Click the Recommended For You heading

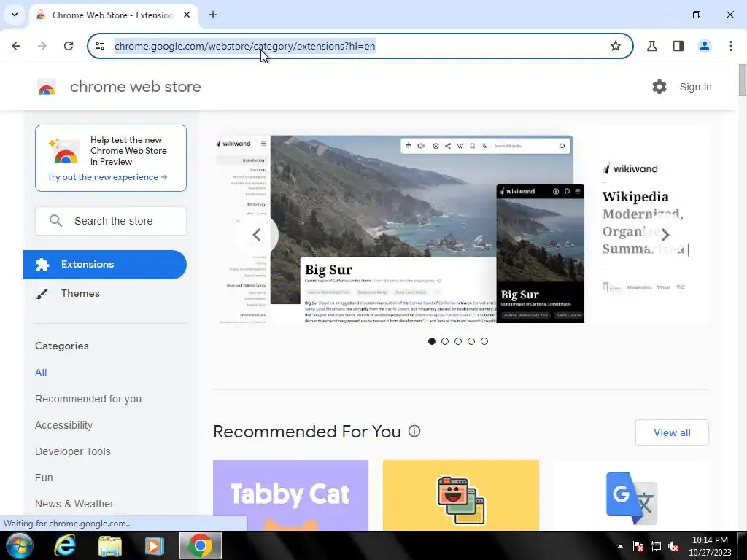(307, 432)
